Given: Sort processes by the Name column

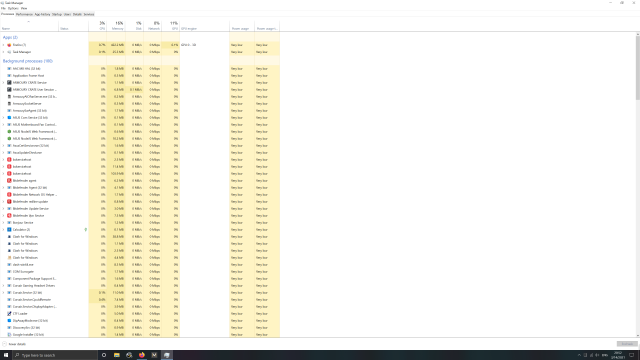Looking at the screenshot, I should tap(29, 26).
